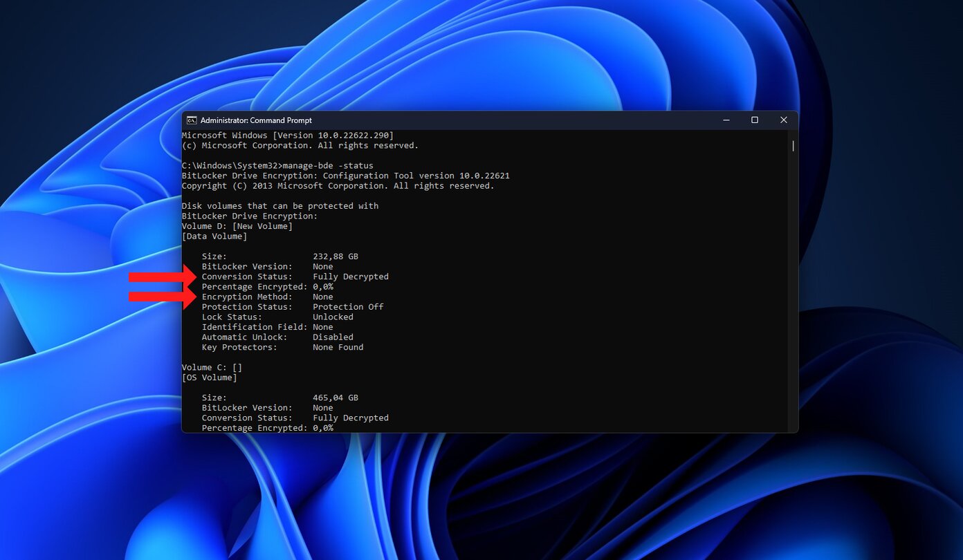
Task: Select the "465,04 GB" size value
Action: [x=336, y=398]
